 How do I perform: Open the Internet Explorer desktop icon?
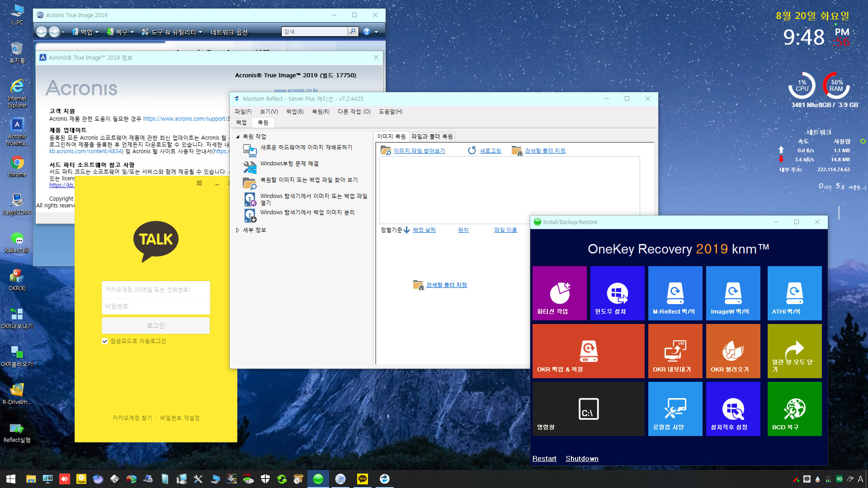click(x=17, y=94)
